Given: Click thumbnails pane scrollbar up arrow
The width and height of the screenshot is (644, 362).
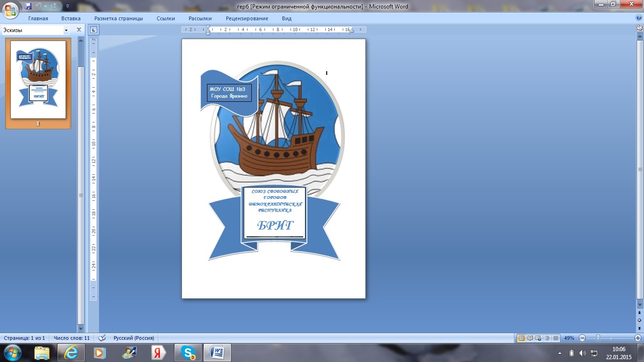Looking at the screenshot, I should pyautogui.click(x=81, y=41).
